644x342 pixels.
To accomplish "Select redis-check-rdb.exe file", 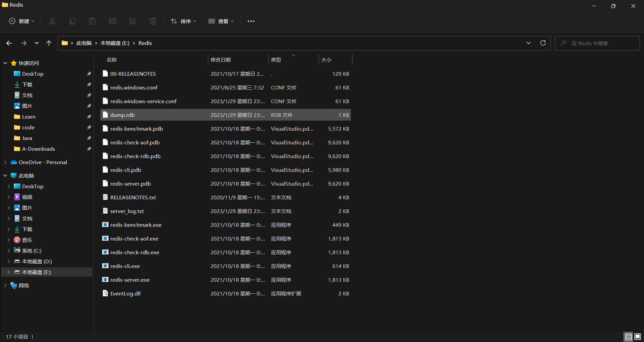I will tap(225, 252).
